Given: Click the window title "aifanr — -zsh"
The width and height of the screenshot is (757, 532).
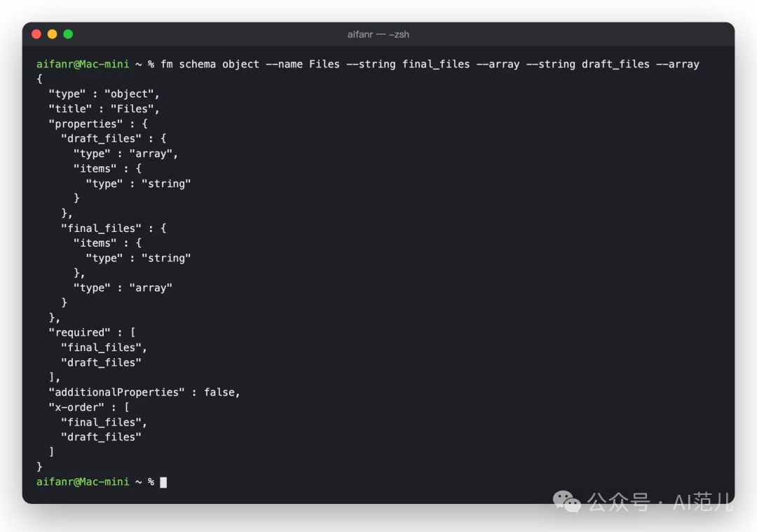Looking at the screenshot, I should 378,34.
